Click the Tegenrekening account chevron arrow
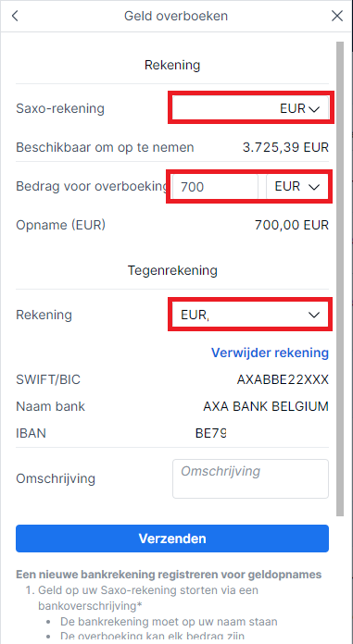Image resolution: width=353 pixels, height=644 pixels. pos(314,315)
